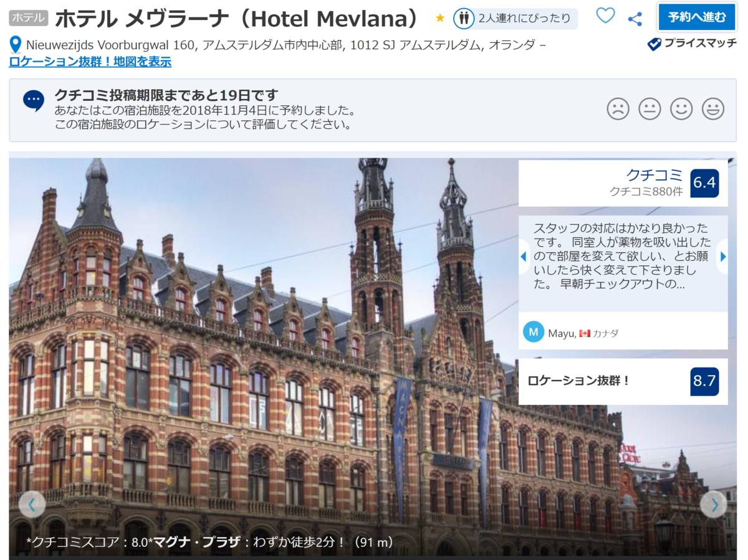This screenshot has width=748, height=560.
Task: Click Mayu's circular avatar
Action: (x=533, y=332)
